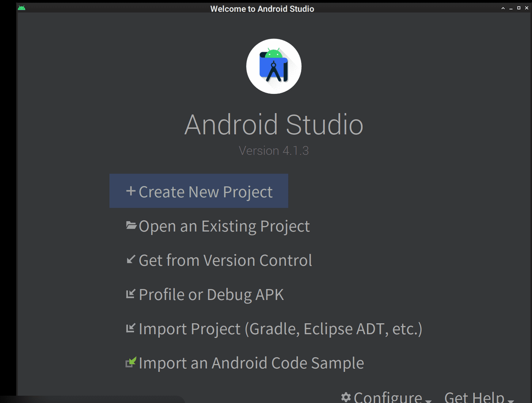Choose Import Project (Gradle, Eclipse ADT, etc.)

point(274,328)
